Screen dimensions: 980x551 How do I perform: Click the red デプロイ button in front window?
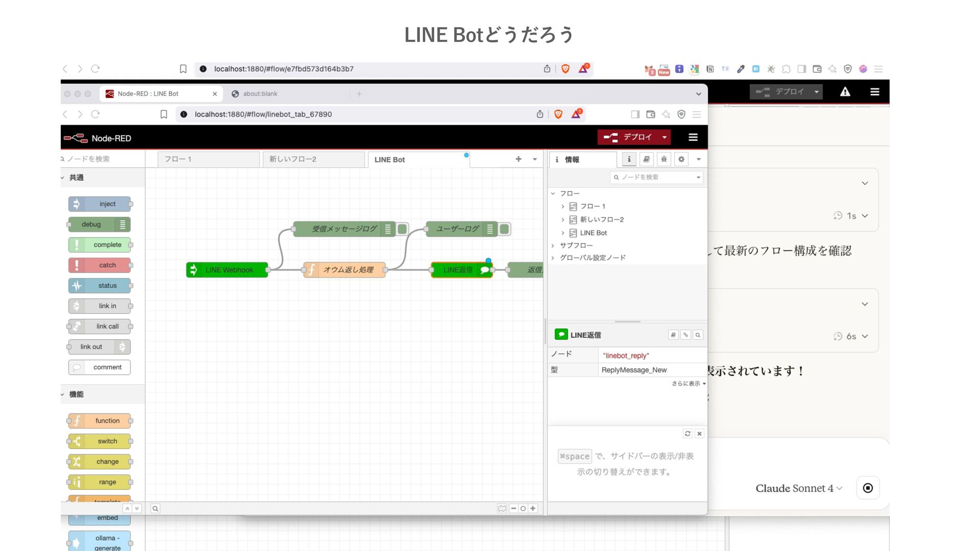pyautogui.click(x=628, y=137)
